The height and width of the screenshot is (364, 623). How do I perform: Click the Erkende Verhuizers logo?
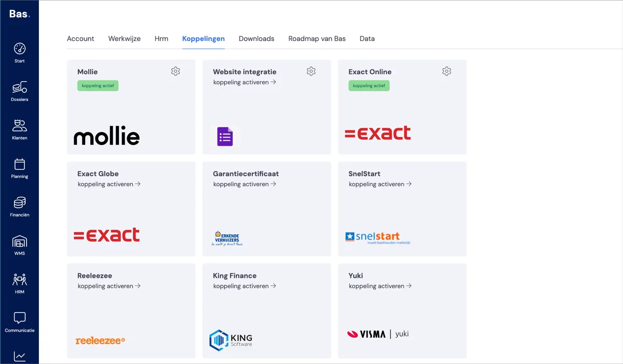click(227, 238)
